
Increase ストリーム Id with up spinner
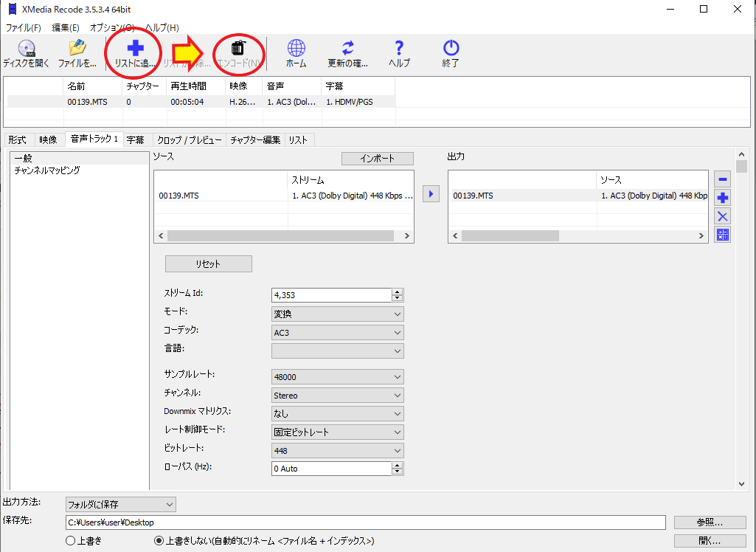coord(398,292)
